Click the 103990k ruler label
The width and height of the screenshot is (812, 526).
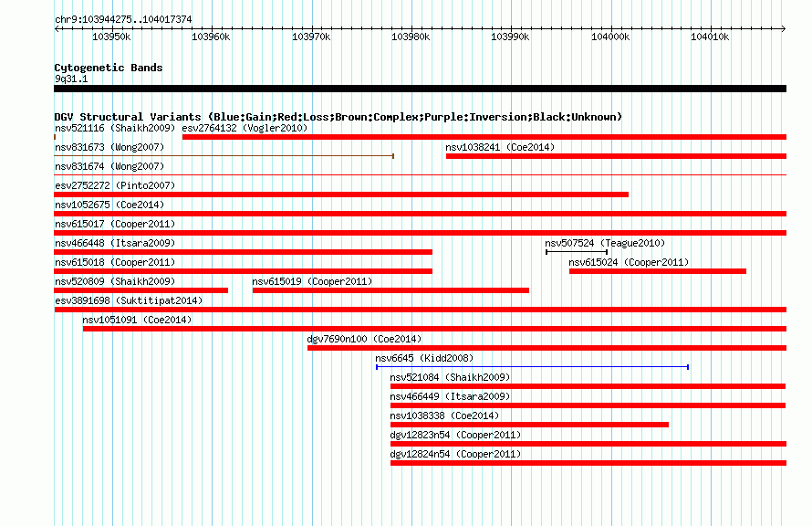510,37
